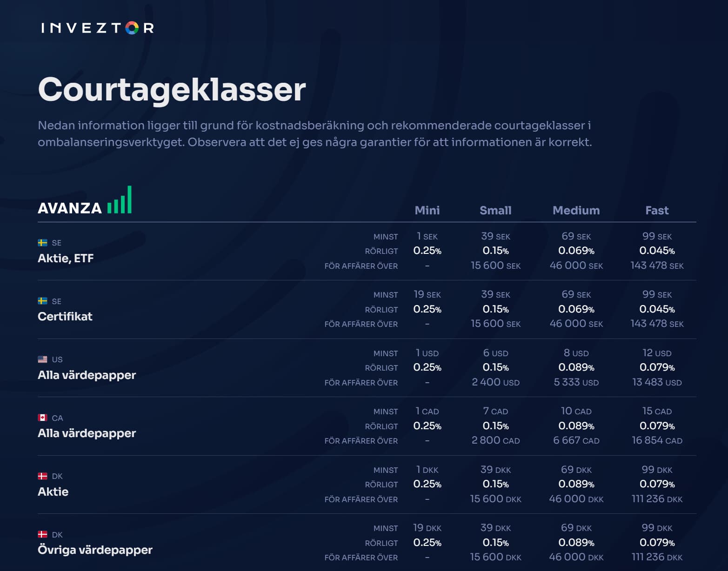Image resolution: width=728 pixels, height=571 pixels.
Task: Select the Small column header
Action: point(495,210)
